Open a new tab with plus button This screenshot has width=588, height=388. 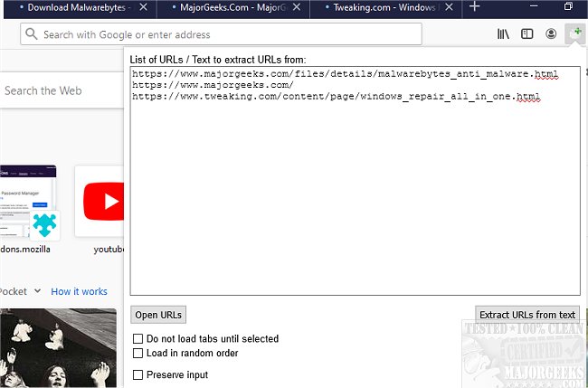(x=474, y=6)
